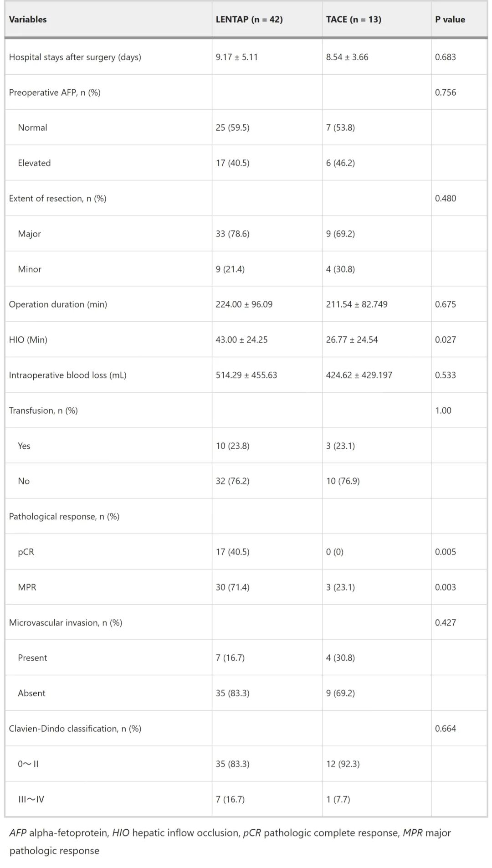Select the 0.003 P value for MPR
Viewport: 492px width, 868px height.
pos(445,587)
